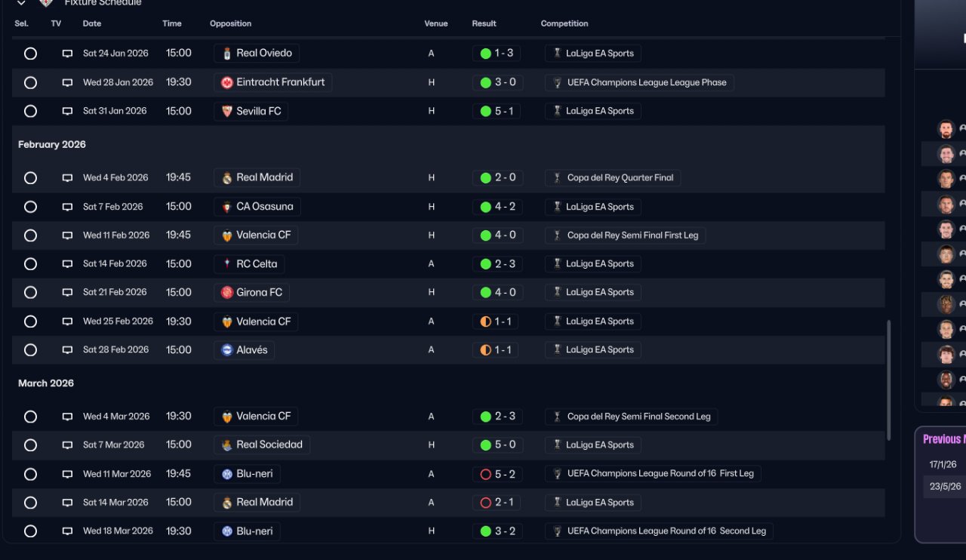Screen dimensions: 966x560
Task: Click the trophy icon for Copa del Rey Quarter Final
Action: pos(558,178)
